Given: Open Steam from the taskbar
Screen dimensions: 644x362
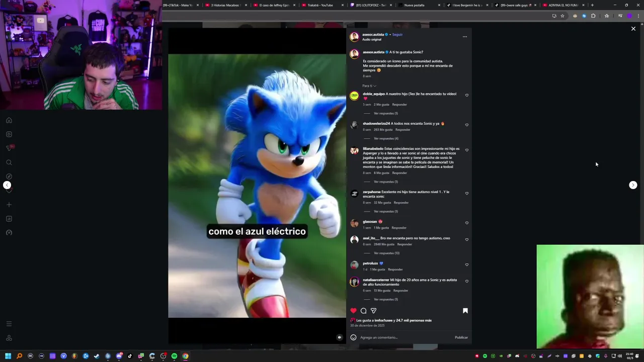Looking at the screenshot, I should click(97, 356).
